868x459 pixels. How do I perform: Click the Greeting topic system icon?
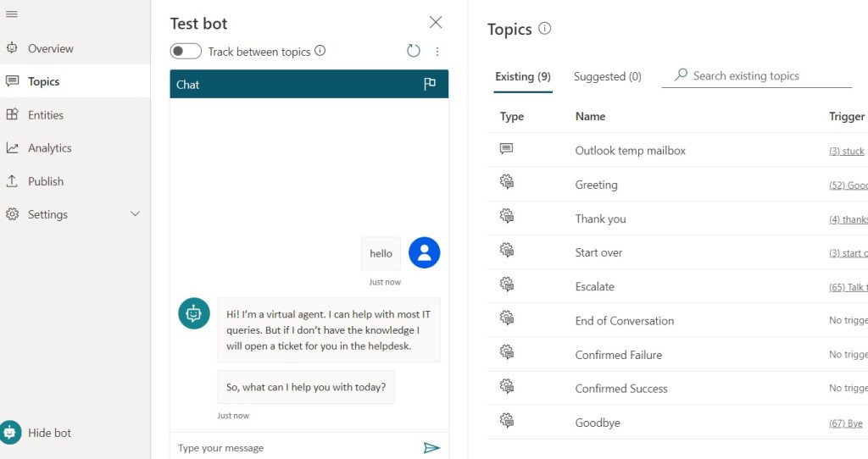point(507,182)
